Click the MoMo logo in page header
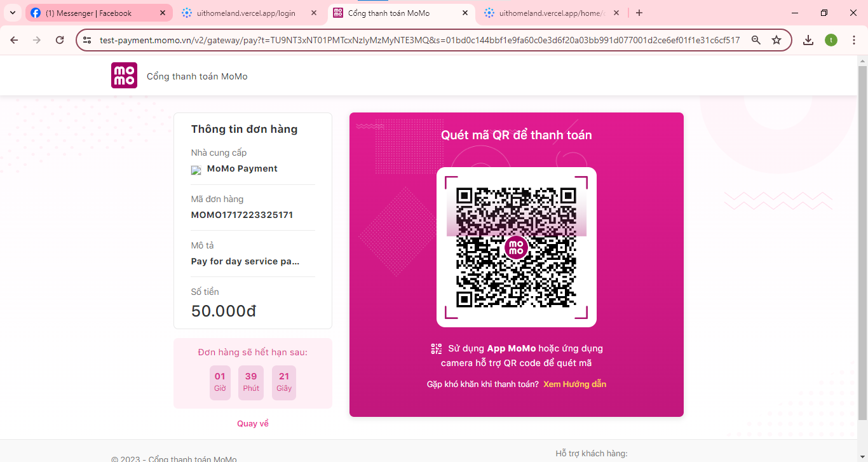Image resolution: width=868 pixels, height=462 pixels. [124, 75]
